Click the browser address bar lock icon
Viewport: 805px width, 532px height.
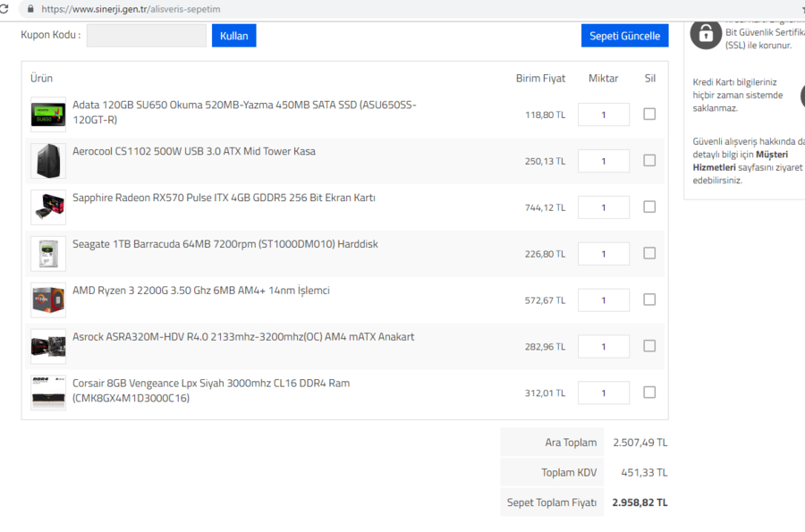30,9
